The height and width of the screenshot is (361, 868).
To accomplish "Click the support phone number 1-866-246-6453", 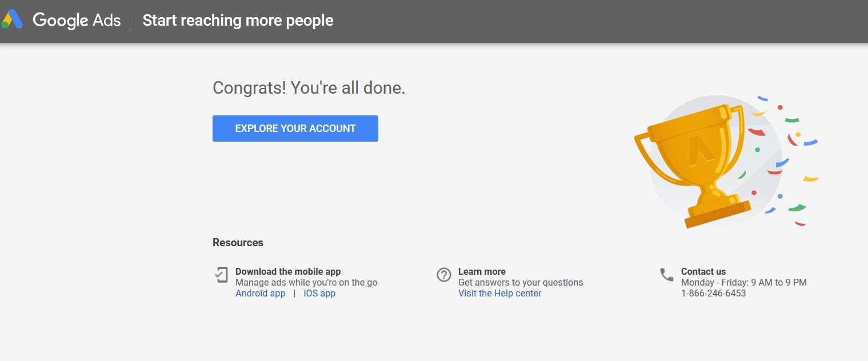I will [x=713, y=294].
